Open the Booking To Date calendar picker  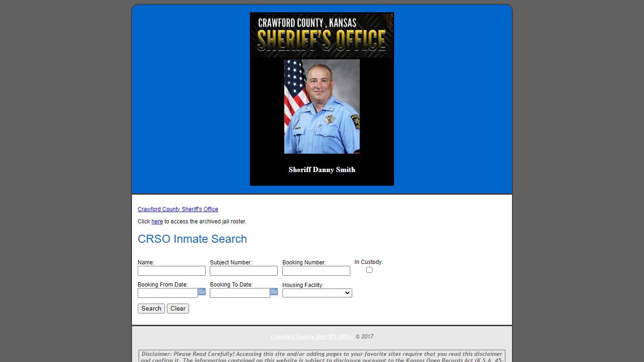point(274,292)
